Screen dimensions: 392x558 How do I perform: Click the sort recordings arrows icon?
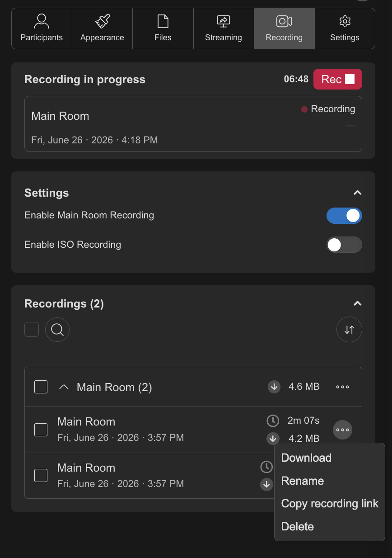tap(349, 330)
